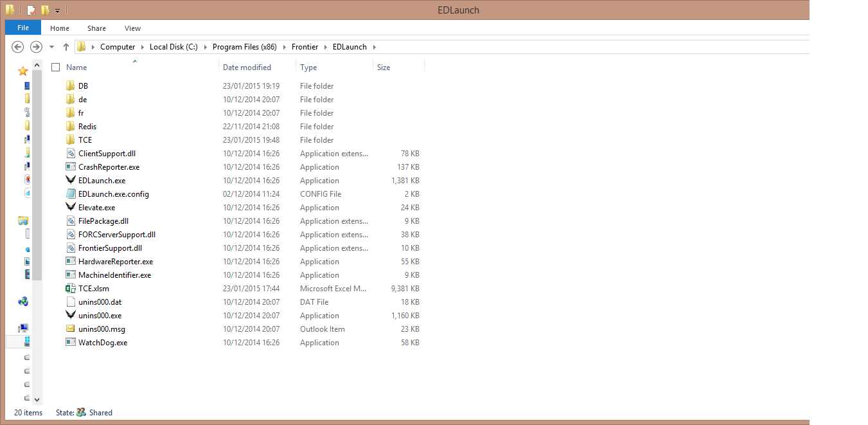Click the "9,381 KB" size cell
The width and height of the screenshot is (868, 425).
coord(405,289)
